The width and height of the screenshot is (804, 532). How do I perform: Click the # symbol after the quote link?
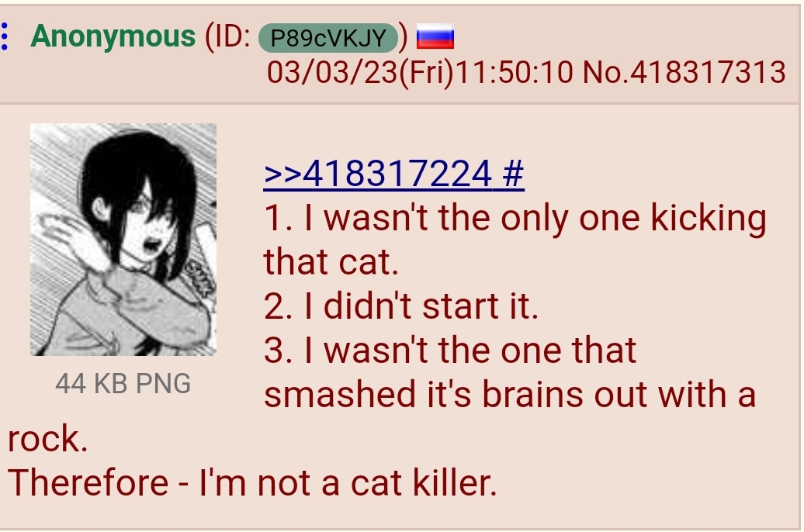513,174
